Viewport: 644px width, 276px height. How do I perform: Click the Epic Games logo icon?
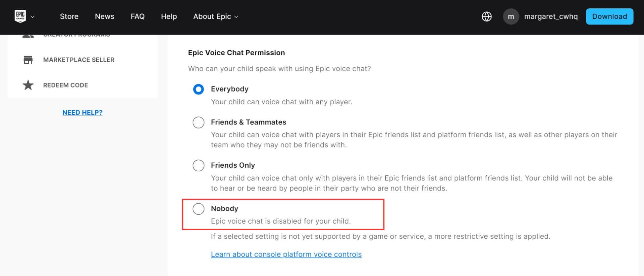[20, 16]
